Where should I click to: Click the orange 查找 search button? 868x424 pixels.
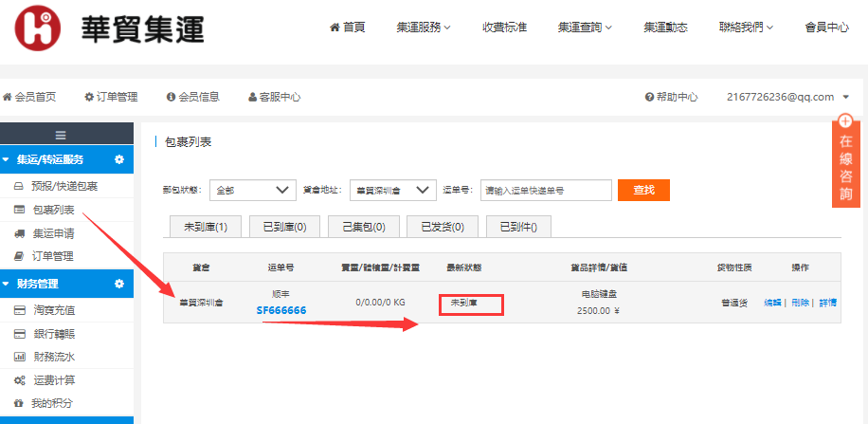(643, 190)
